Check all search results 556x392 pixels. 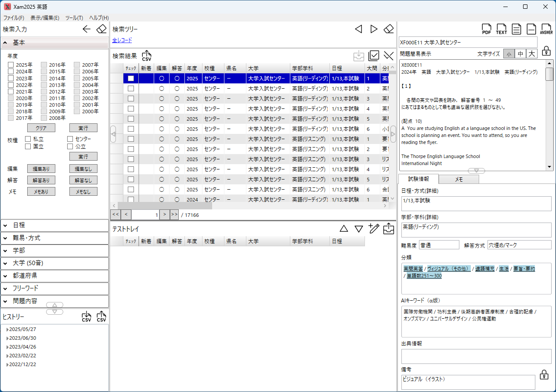coord(374,55)
